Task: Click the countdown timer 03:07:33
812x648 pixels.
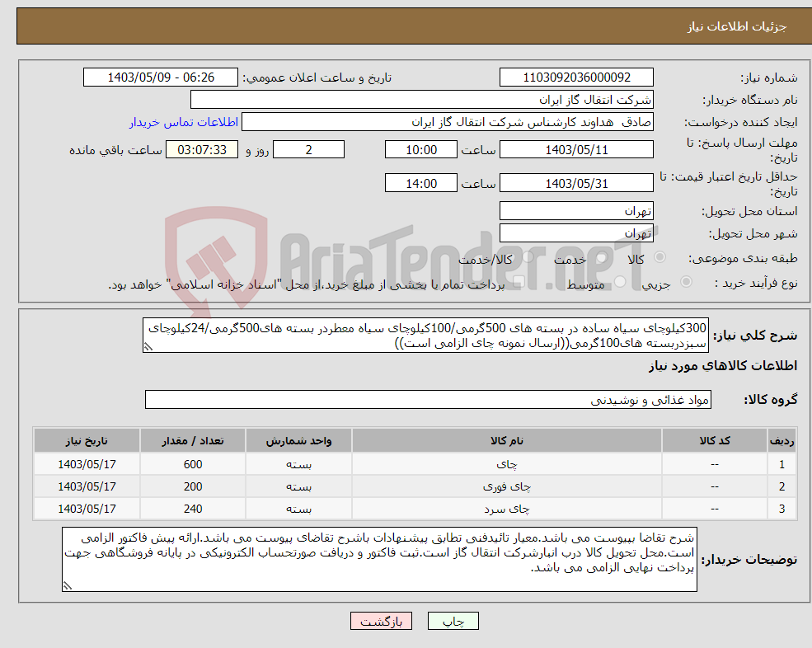Action: [202, 150]
